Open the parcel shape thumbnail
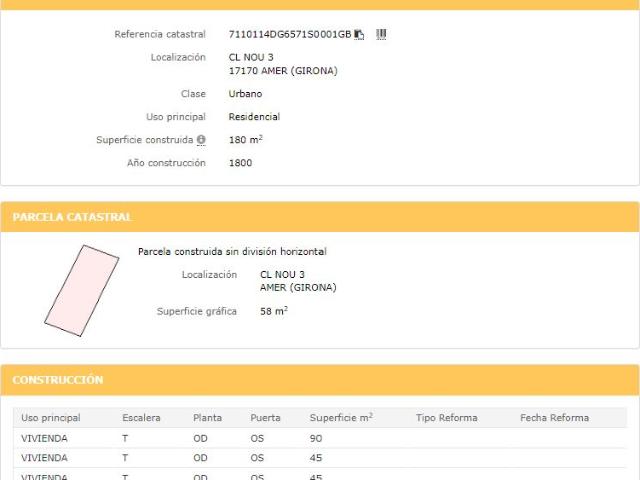The width and height of the screenshot is (640, 480). point(81,290)
